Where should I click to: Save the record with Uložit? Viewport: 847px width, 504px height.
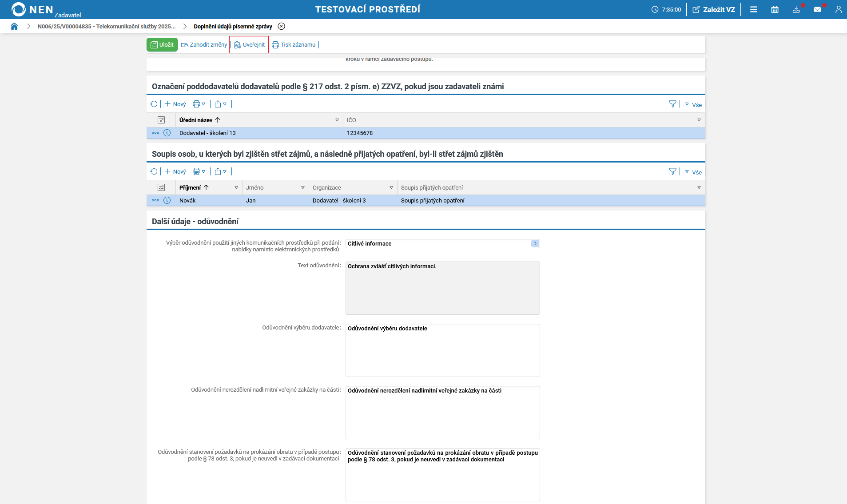tap(162, 44)
